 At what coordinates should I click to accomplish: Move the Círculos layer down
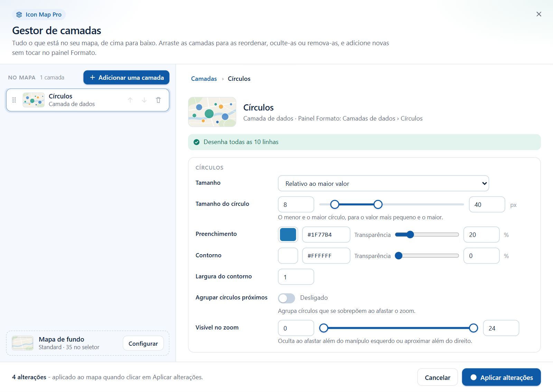coord(144,100)
